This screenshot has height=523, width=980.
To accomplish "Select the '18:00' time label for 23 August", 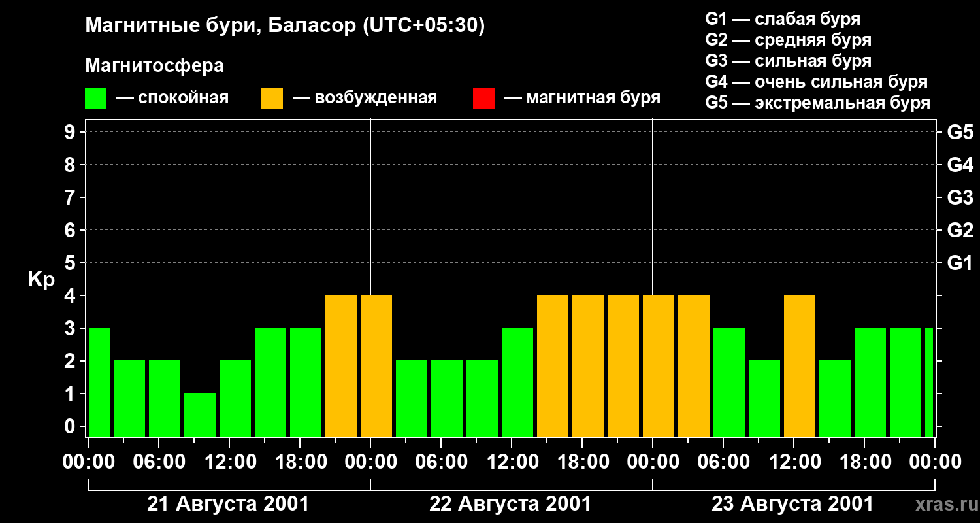I will [x=864, y=462].
